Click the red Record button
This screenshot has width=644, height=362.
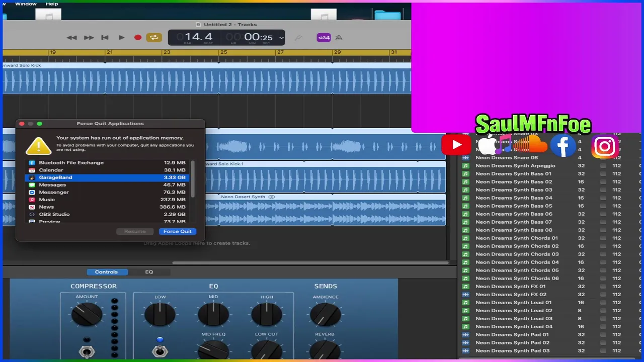[x=137, y=38]
